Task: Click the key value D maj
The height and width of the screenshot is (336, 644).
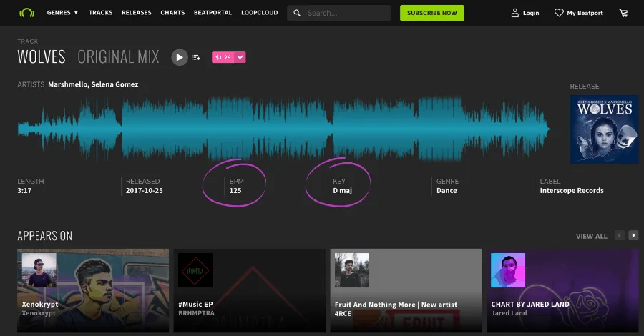Action: pyautogui.click(x=343, y=191)
